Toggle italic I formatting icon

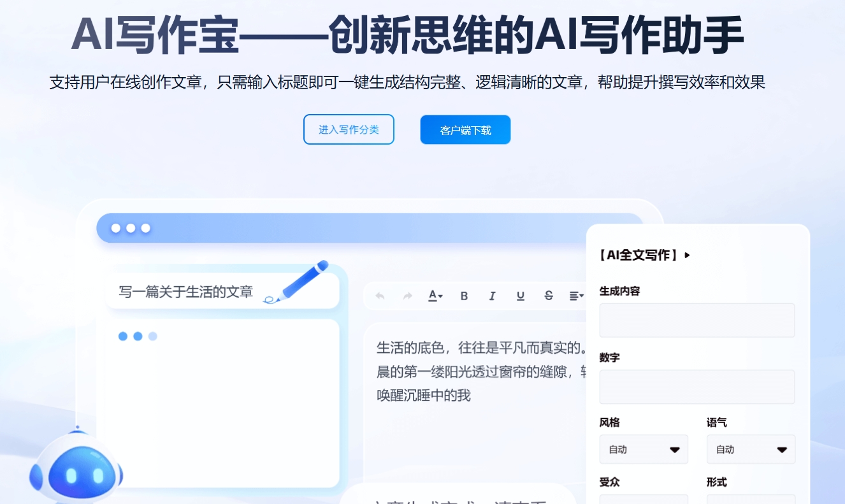click(492, 296)
